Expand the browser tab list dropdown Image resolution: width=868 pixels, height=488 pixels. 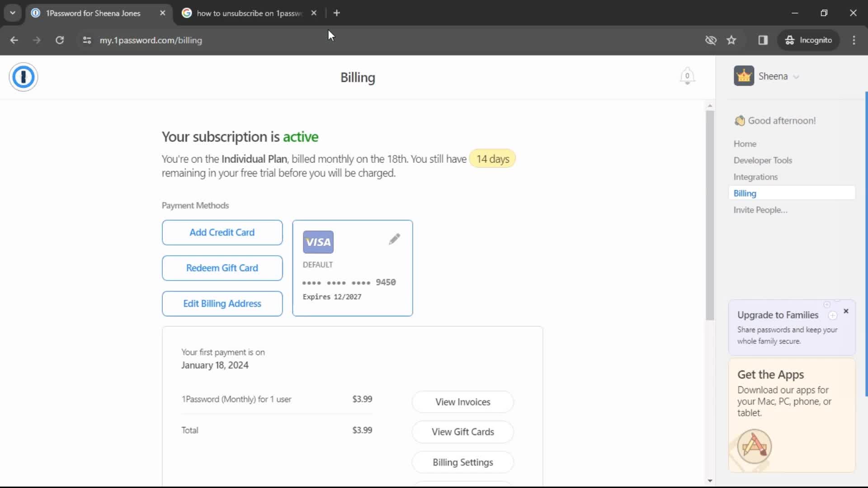(x=13, y=13)
